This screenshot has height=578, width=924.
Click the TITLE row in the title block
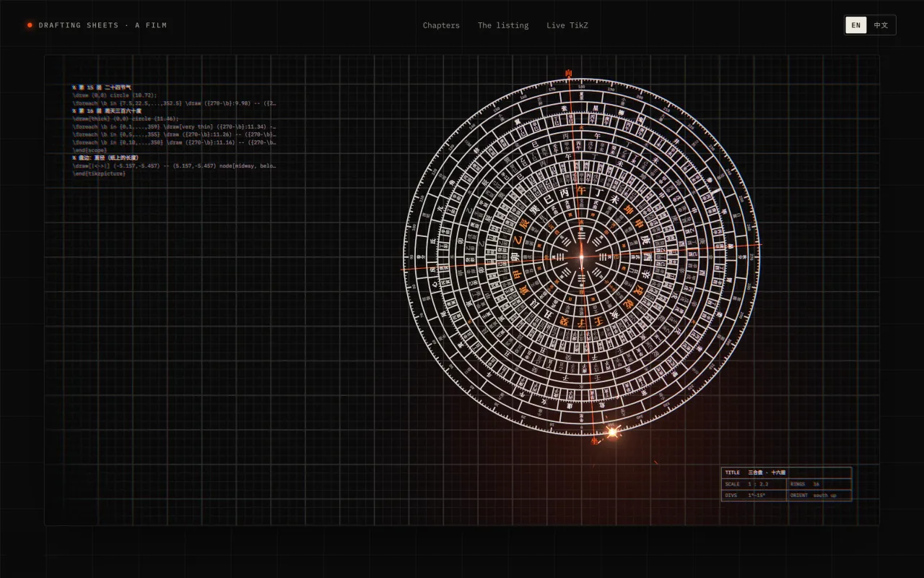tap(786, 473)
